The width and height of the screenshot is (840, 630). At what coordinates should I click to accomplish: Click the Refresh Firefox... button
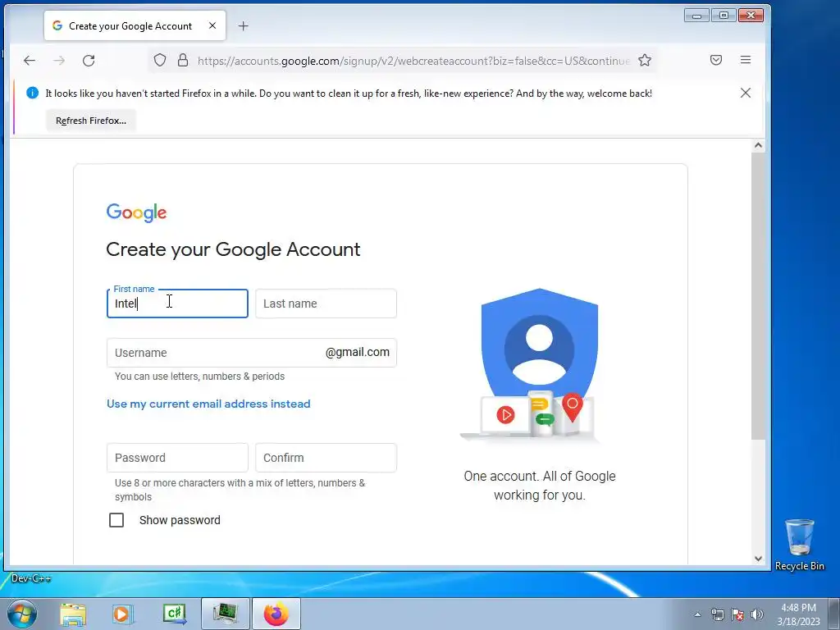pyautogui.click(x=91, y=121)
